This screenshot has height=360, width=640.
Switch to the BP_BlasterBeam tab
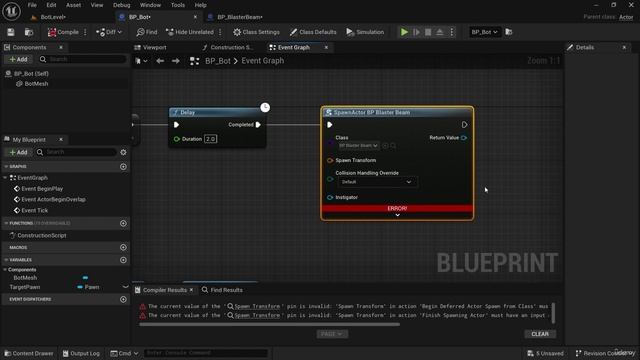[240, 17]
